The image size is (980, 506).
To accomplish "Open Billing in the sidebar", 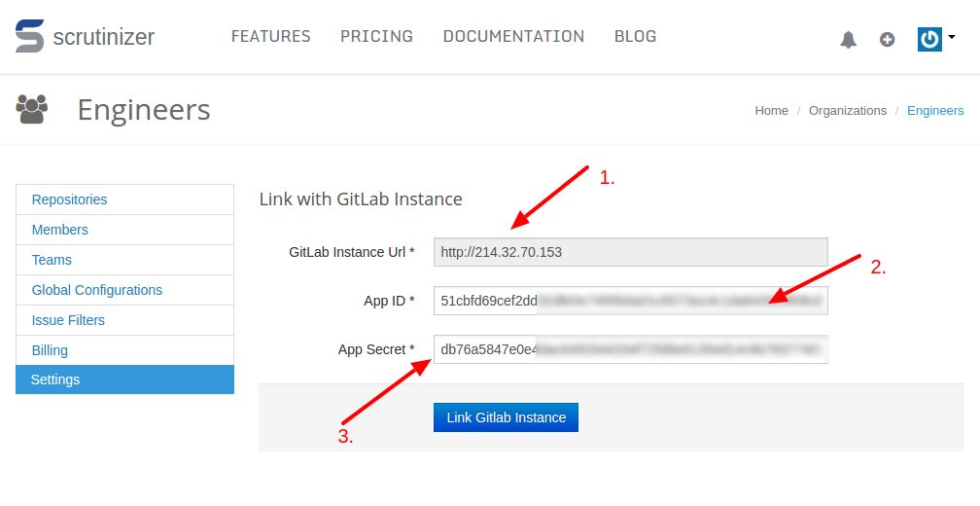I will tap(125, 350).
